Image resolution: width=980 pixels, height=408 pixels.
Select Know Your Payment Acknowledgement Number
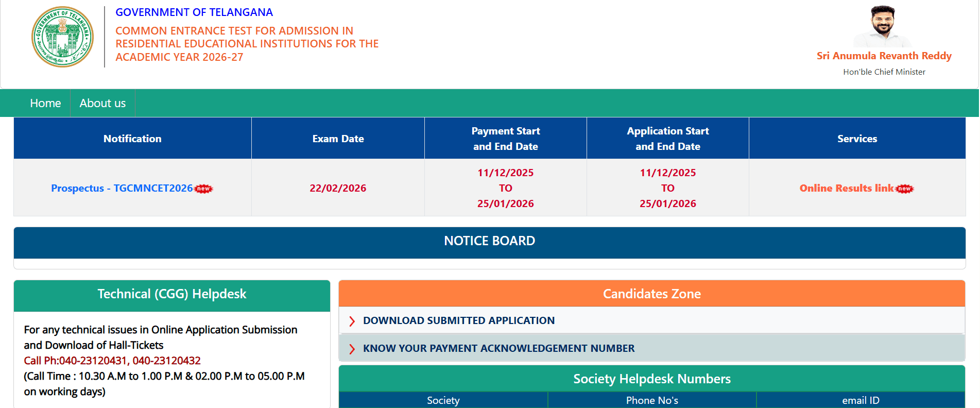[498, 348]
